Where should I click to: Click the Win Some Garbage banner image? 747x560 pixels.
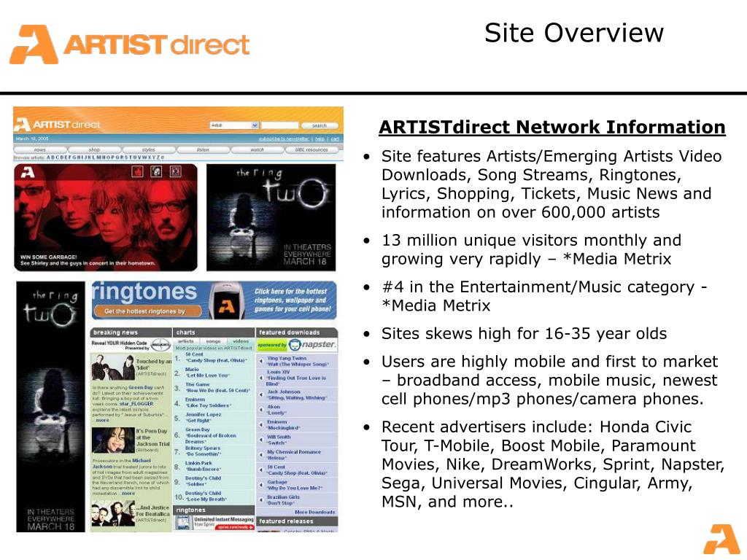pos(105,217)
